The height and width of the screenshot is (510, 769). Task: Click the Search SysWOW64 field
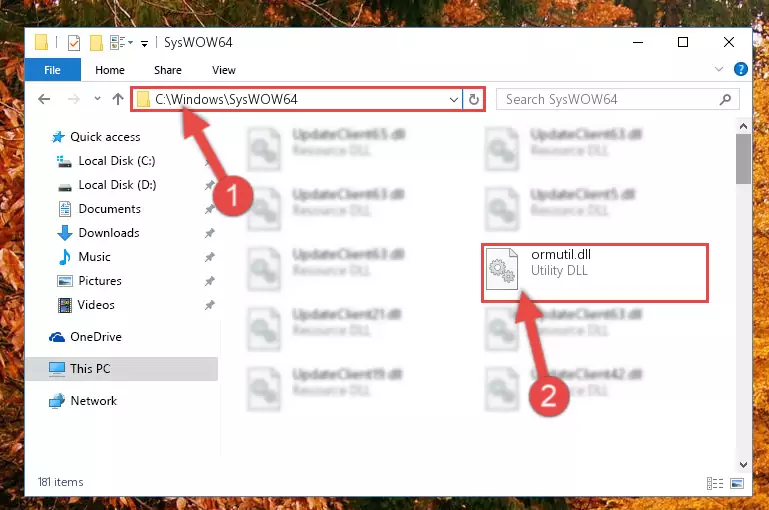pos(617,100)
